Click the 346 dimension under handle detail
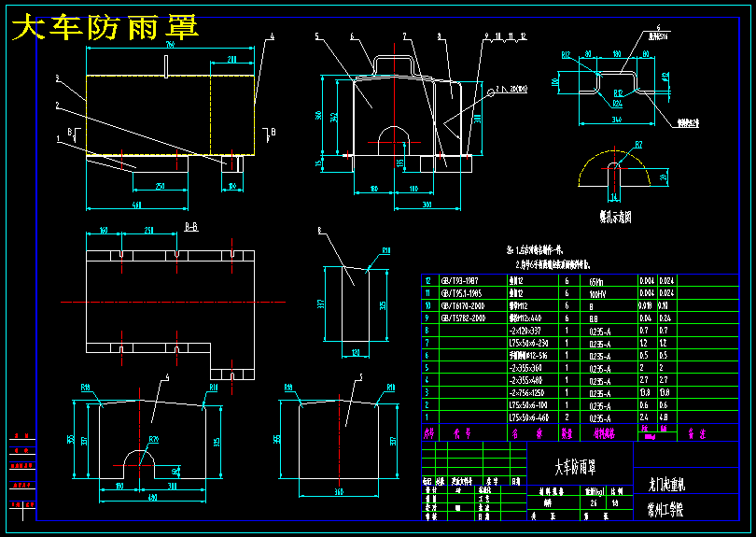Viewport: 756px width, 537px height. 616,120
